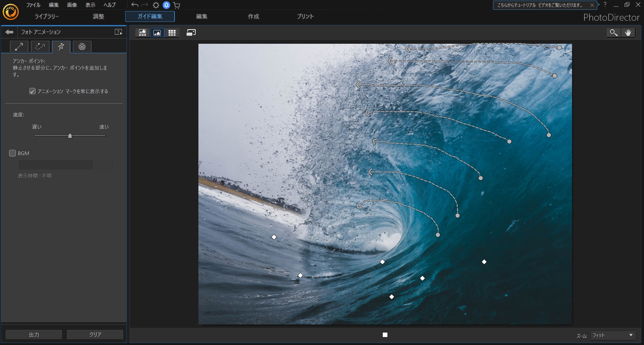Click the クリア button
Viewport: 644px width, 345px height.
95,335
